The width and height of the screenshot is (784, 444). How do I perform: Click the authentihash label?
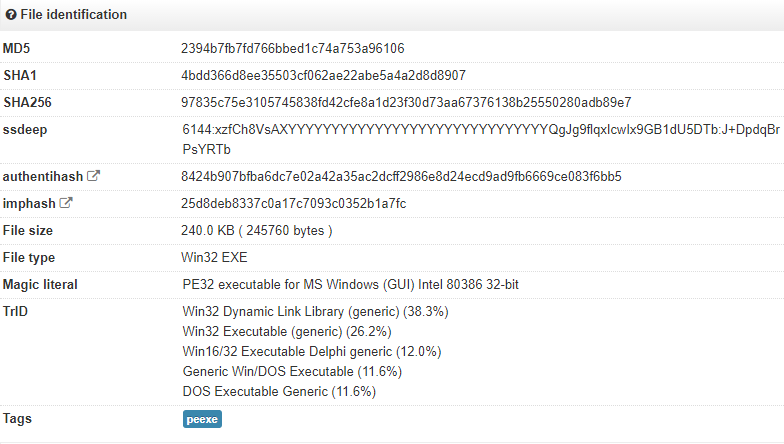(x=43, y=177)
